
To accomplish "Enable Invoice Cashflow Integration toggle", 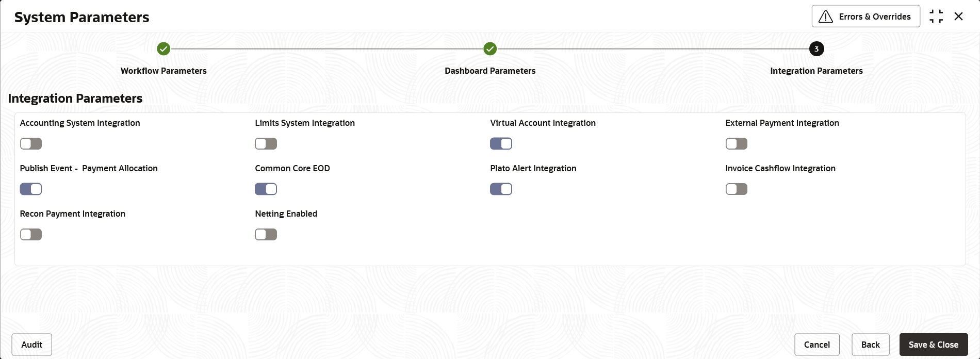I will (737, 189).
